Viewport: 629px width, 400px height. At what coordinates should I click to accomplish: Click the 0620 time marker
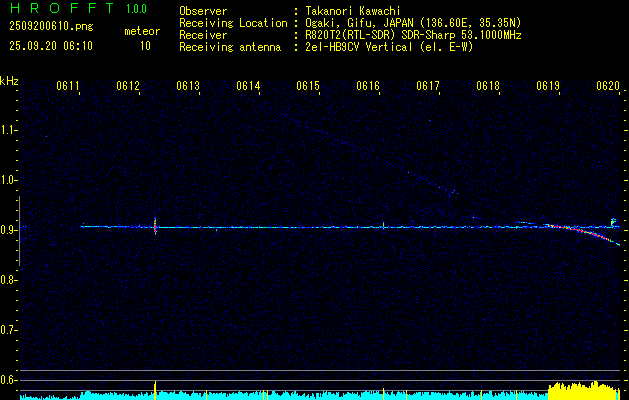pyautogui.click(x=608, y=85)
